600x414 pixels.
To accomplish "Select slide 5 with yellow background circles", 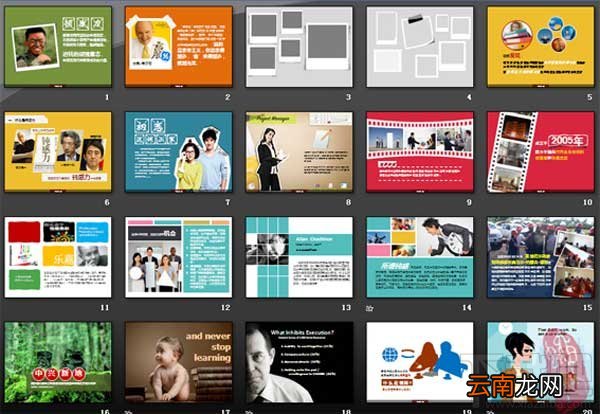I will pos(541,47).
